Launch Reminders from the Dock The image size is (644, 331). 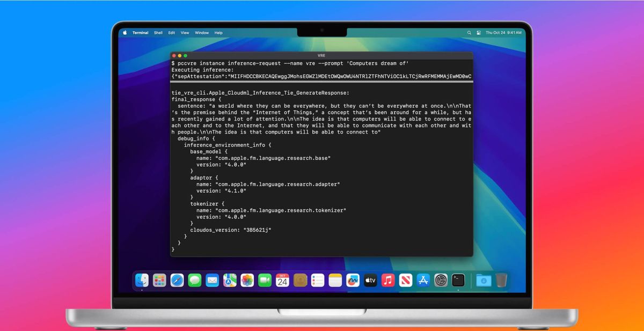318,280
